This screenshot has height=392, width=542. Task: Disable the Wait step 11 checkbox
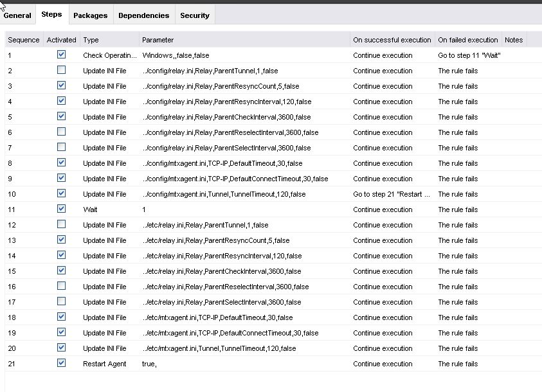[x=61, y=209]
